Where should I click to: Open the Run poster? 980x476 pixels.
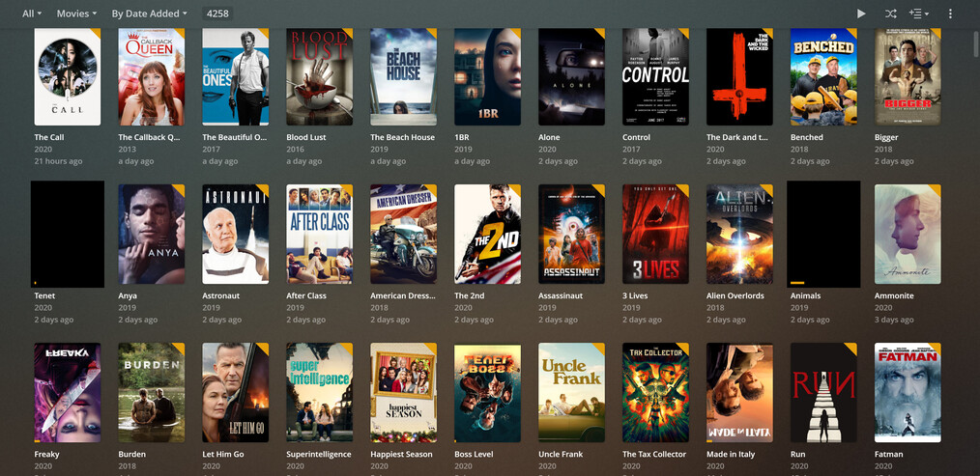click(823, 393)
